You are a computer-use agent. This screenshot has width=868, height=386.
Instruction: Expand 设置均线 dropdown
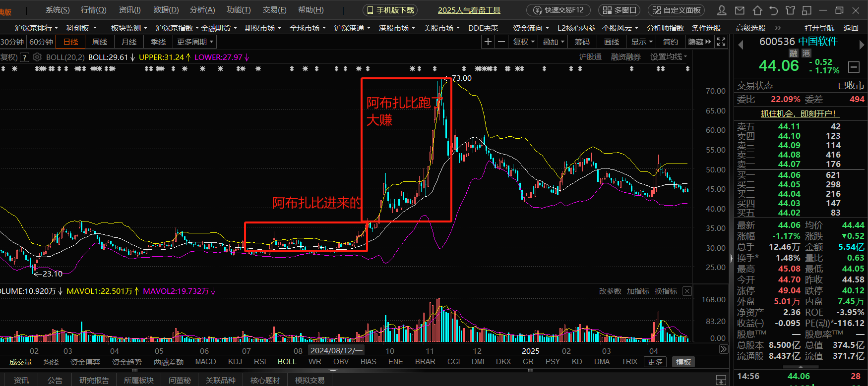coord(669,57)
